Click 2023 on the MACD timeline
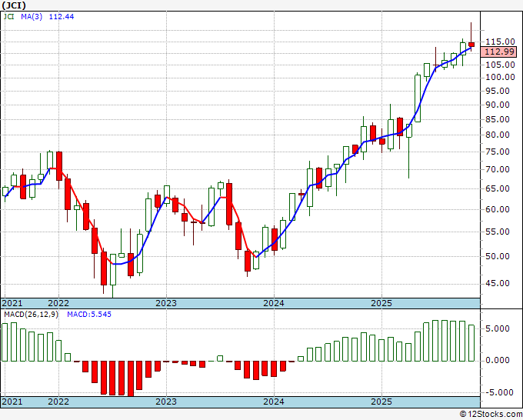The height and width of the screenshot is (420, 523). pos(166,402)
